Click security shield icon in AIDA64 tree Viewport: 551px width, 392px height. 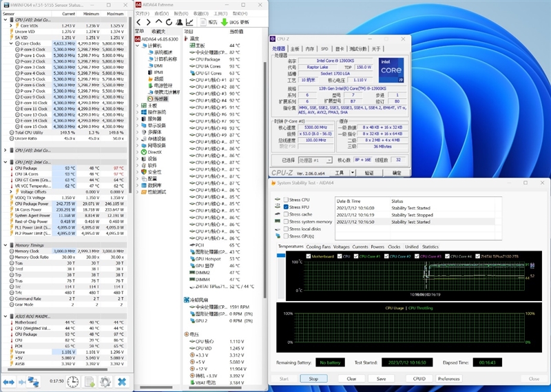[x=144, y=172]
